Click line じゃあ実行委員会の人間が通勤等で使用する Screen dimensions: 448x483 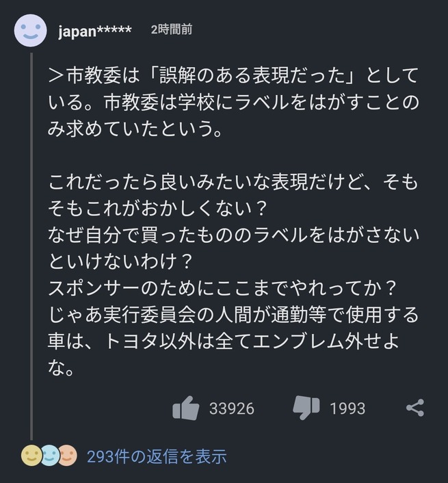233,315
